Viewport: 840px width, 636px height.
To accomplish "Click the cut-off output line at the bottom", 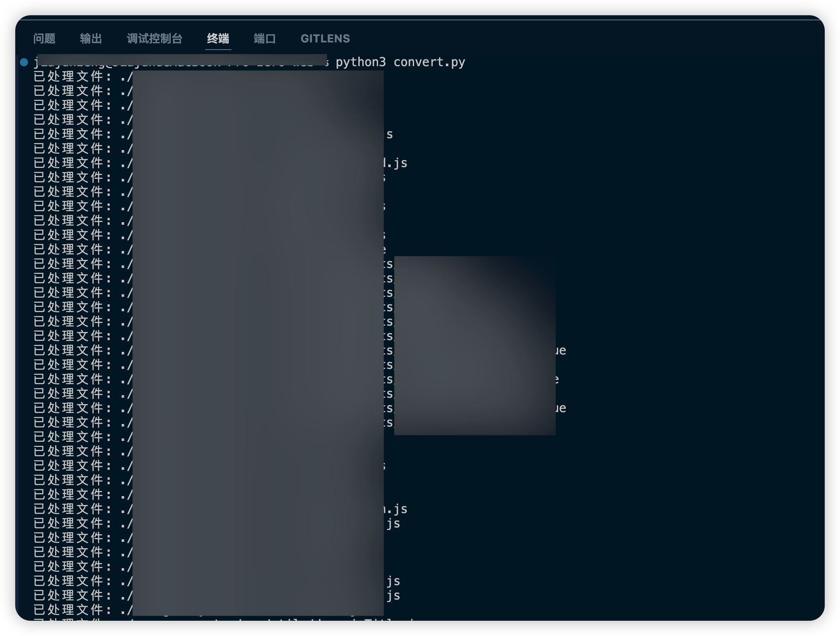I will (x=225, y=620).
